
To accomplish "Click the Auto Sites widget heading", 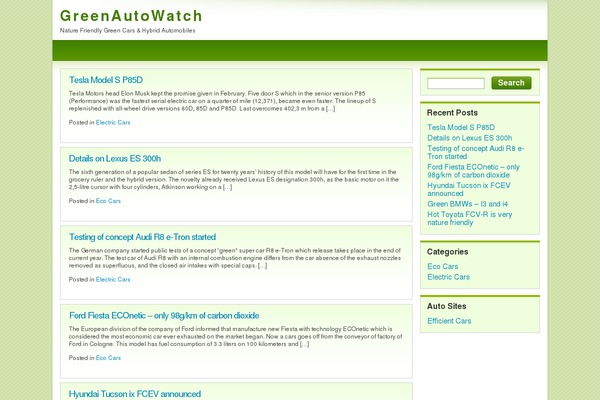I will [447, 306].
